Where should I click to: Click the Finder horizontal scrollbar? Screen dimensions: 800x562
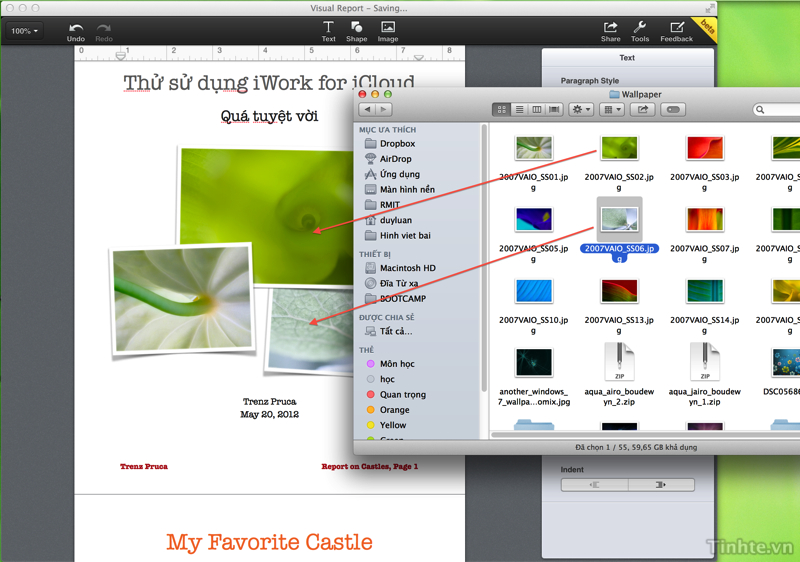coord(645,435)
